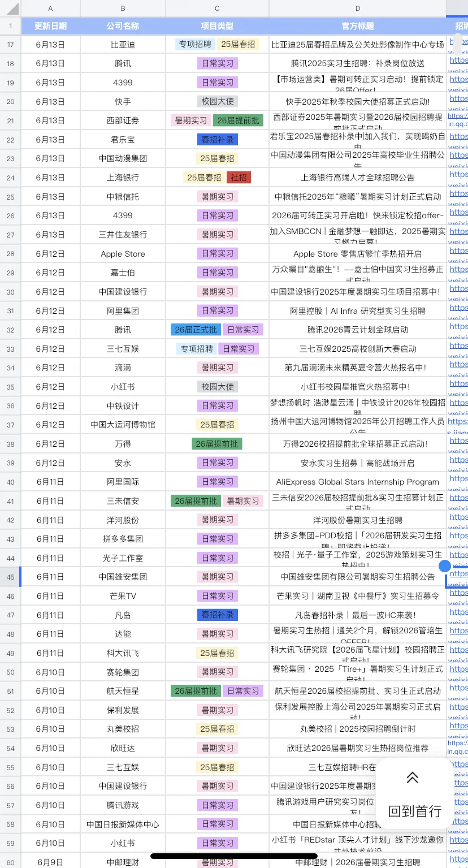
Task: Click 春招补录 tag in 君乐宝 row
Action: point(217,140)
